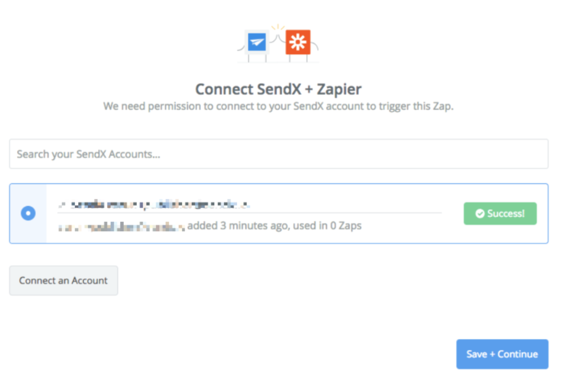Click the permission description text under the heading

click(x=278, y=106)
